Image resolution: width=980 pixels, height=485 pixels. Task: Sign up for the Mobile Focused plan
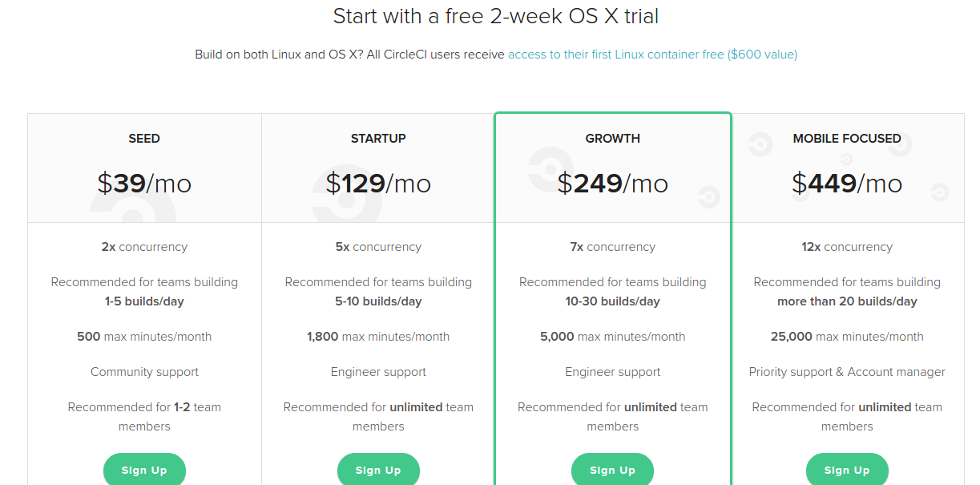pyautogui.click(x=847, y=470)
